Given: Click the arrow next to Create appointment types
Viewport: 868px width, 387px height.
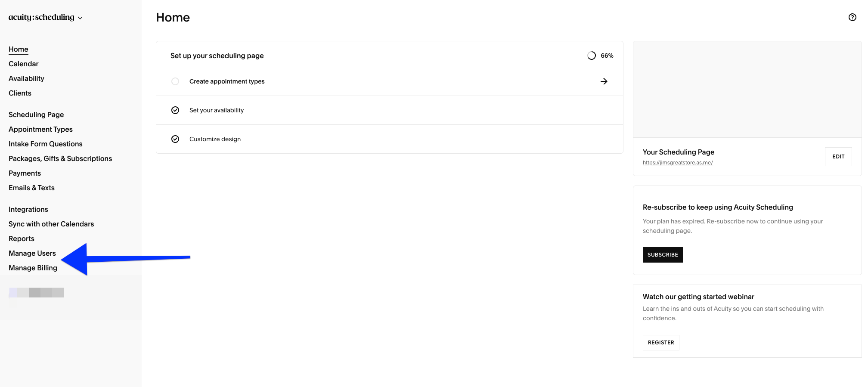Looking at the screenshot, I should pos(604,81).
